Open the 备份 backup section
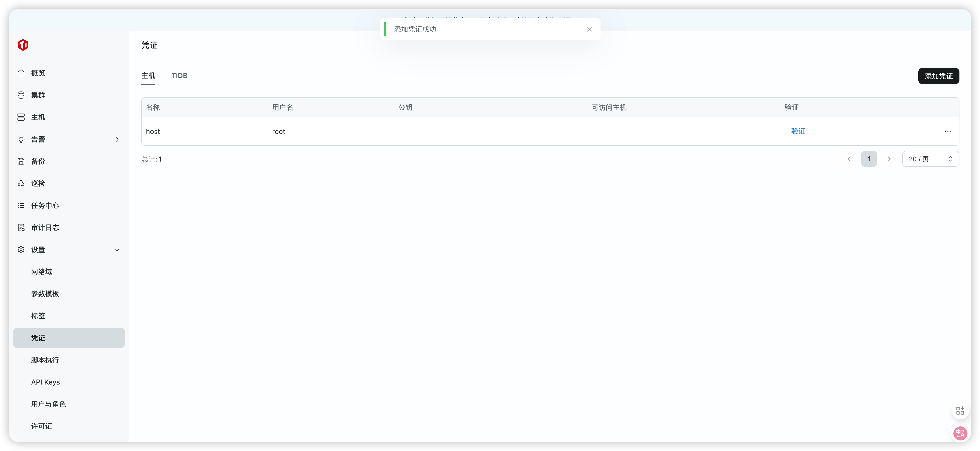The image size is (980, 451). [38, 161]
